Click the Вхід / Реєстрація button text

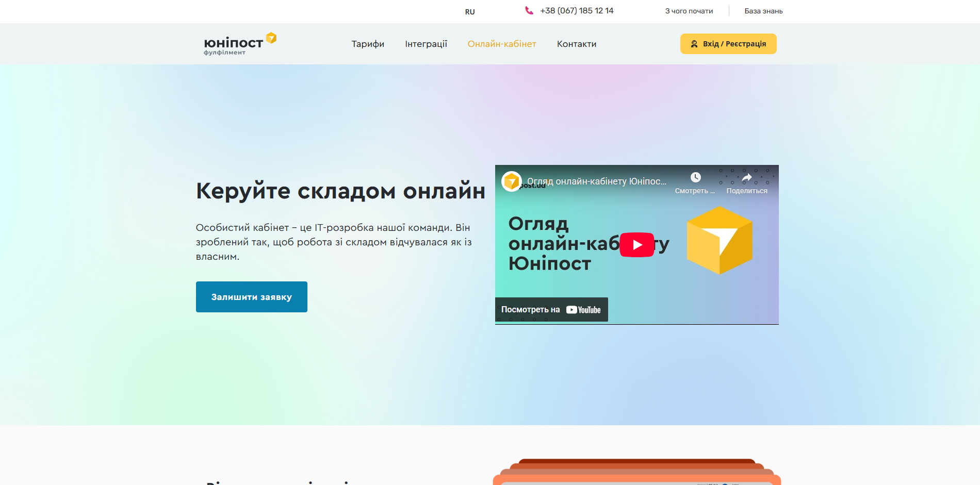(734, 44)
